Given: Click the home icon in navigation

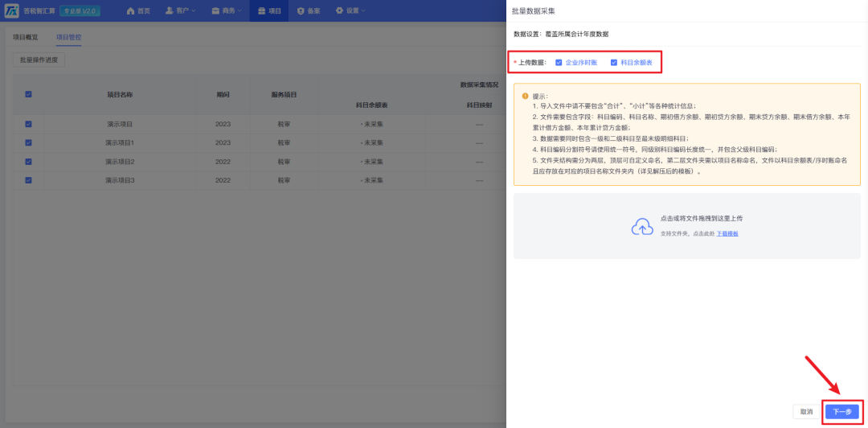Looking at the screenshot, I should pos(131,10).
